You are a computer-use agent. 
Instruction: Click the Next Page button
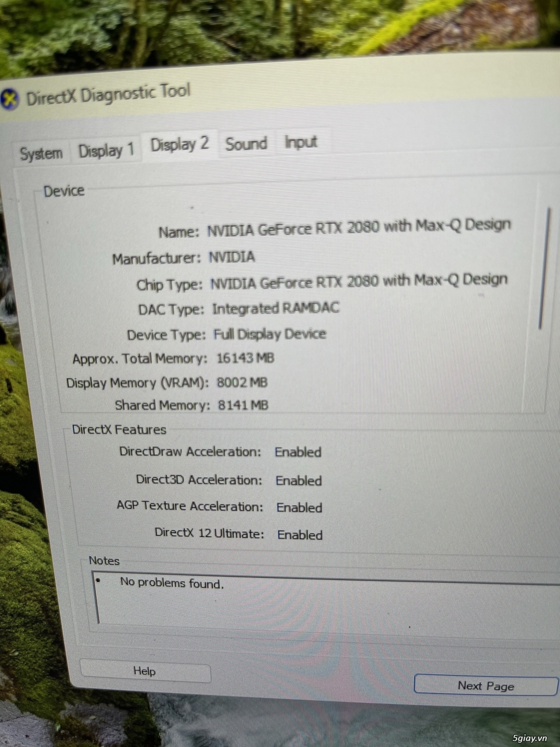(486, 686)
